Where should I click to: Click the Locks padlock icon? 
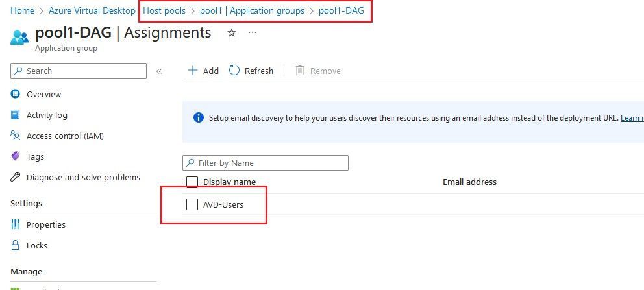pyautogui.click(x=15, y=245)
